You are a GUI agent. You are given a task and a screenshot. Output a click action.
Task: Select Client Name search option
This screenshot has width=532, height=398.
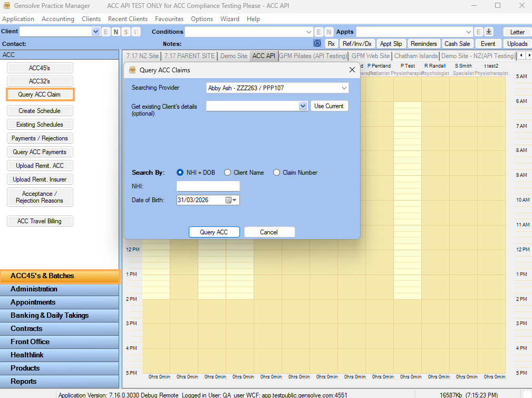click(228, 173)
